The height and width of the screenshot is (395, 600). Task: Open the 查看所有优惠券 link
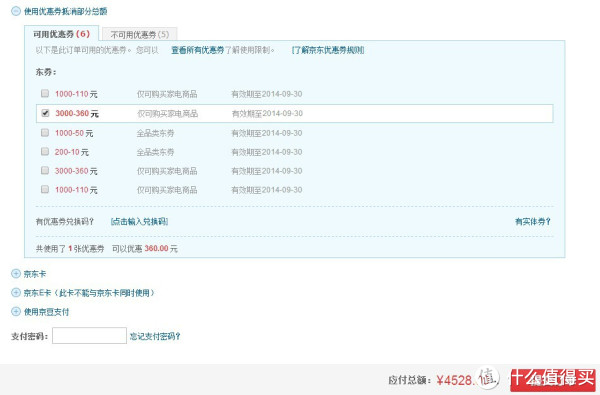[x=197, y=50]
